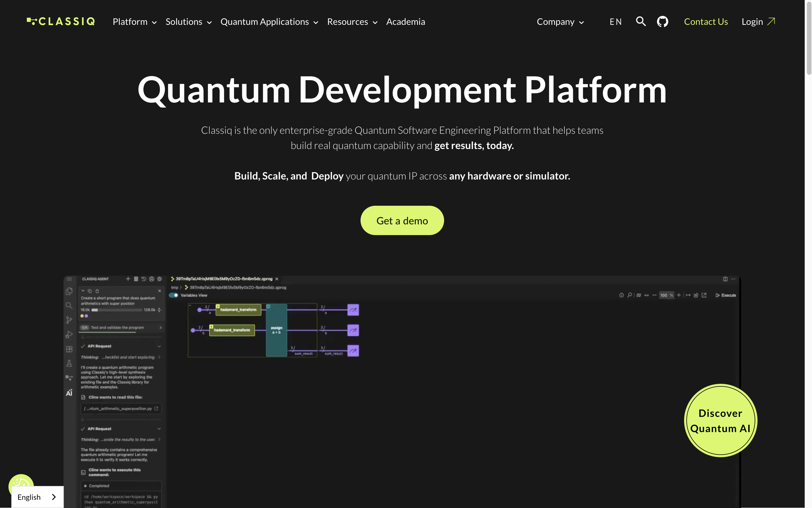Image resolution: width=812 pixels, height=508 pixels.
Task: Switch language via EN item
Action: [615, 22]
